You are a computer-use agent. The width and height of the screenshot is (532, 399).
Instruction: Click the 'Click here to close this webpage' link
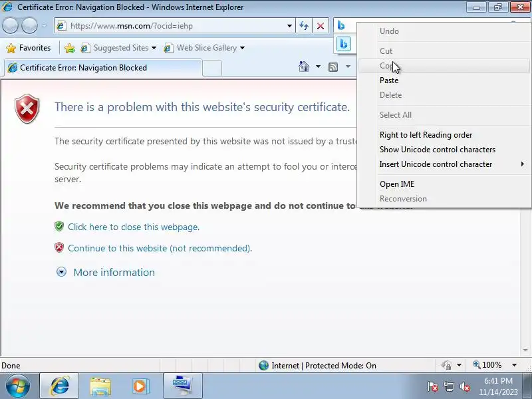[134, 227]
